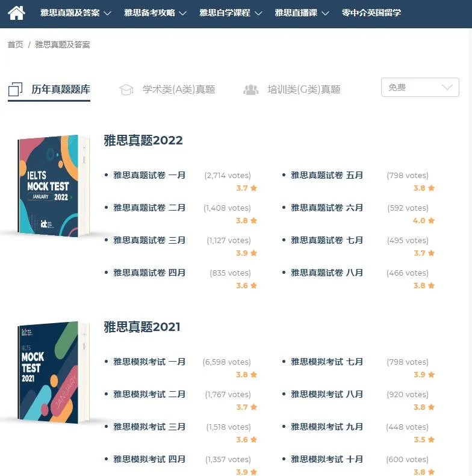Open 雅思模拟考试 三月
This screenshot has height=476, width=472.
pyautogui.click(x=149, y=427)
